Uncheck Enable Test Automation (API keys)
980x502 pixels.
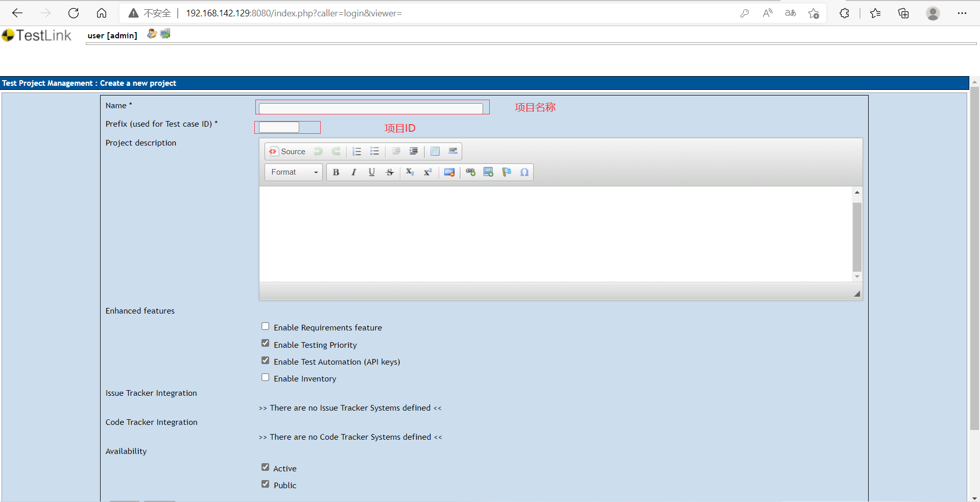click(265, 361)
